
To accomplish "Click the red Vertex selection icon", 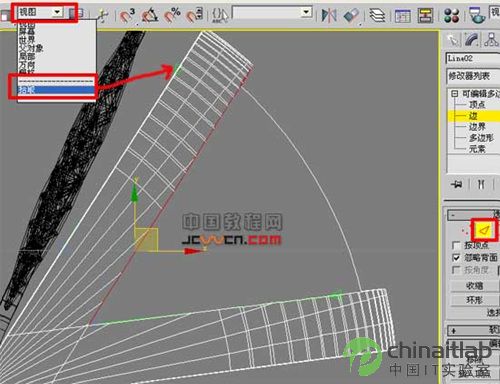I will pyautogui.click(x=464, y=231).
